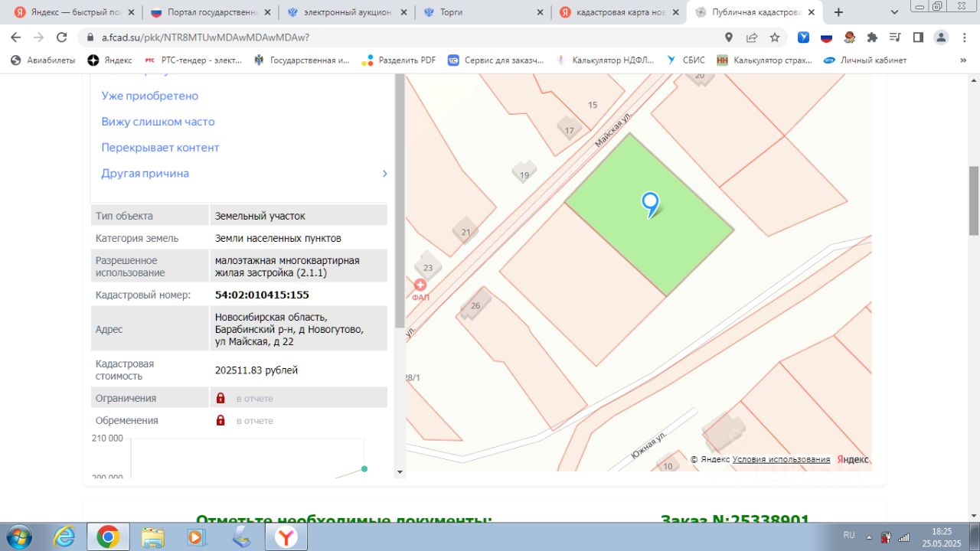Screen dimensions: 980x551
Task: Open Калькулятор НДФЛ bookmark
Action: (605, 60)
